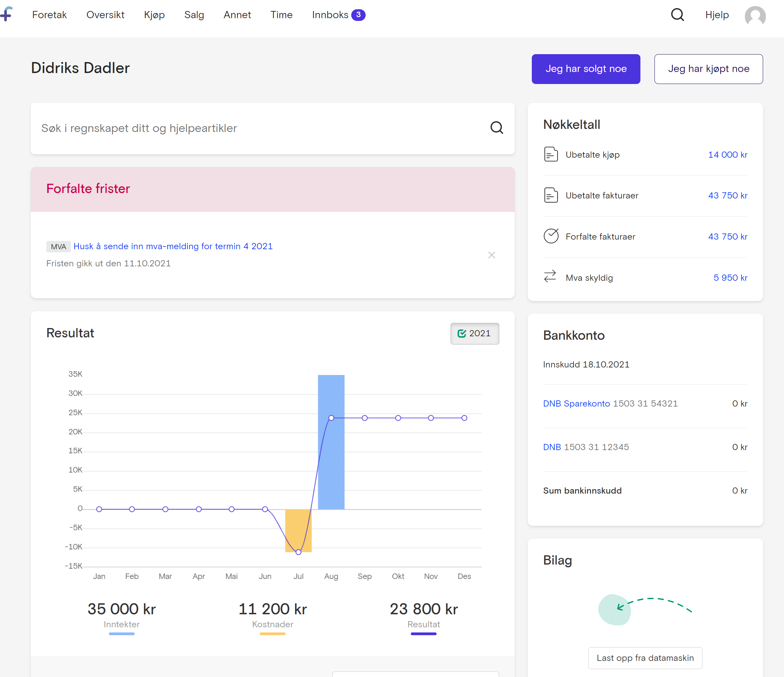Toggle the 2021 year checkbox

(475, 334)
